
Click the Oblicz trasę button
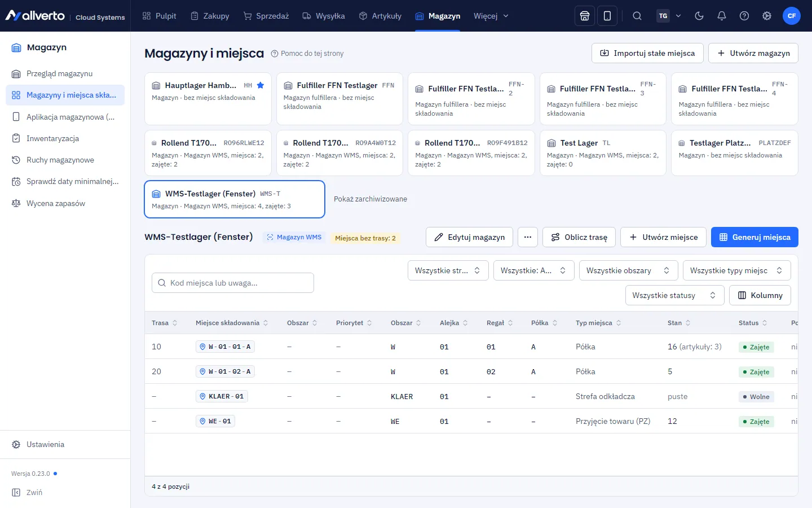[x=579, y=237]
